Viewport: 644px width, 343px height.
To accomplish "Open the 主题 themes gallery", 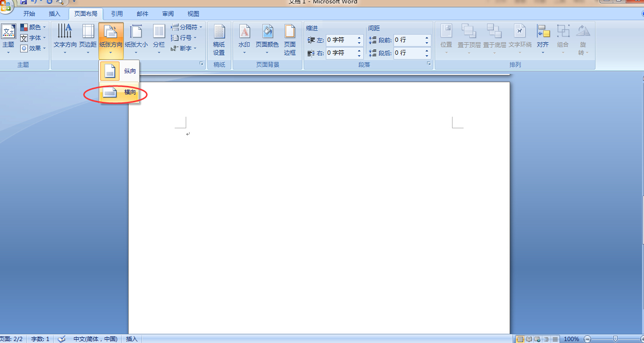I will click(8, 38).
